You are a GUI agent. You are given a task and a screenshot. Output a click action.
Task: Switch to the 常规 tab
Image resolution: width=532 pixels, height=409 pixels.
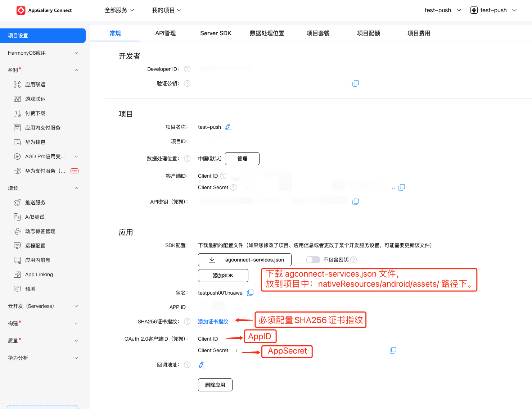[115, 33]
